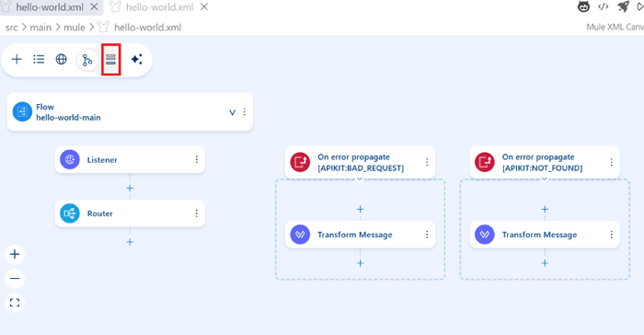Collapse the NOT_FOUND error handler scope
Viewport: 644px width, 335px height.
tap(545, 179)
